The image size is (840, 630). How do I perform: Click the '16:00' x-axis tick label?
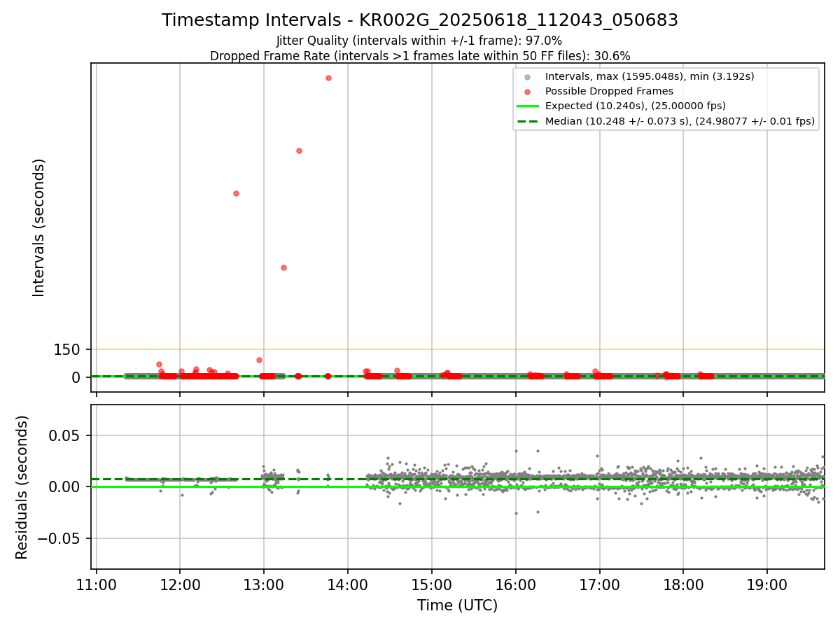(516, 584)
